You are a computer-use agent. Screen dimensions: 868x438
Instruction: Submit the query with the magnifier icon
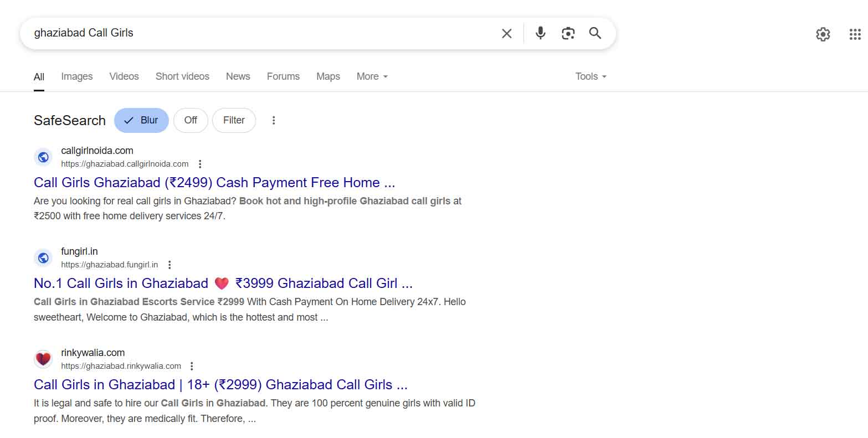pyautogui.click(x=595, y=33)
